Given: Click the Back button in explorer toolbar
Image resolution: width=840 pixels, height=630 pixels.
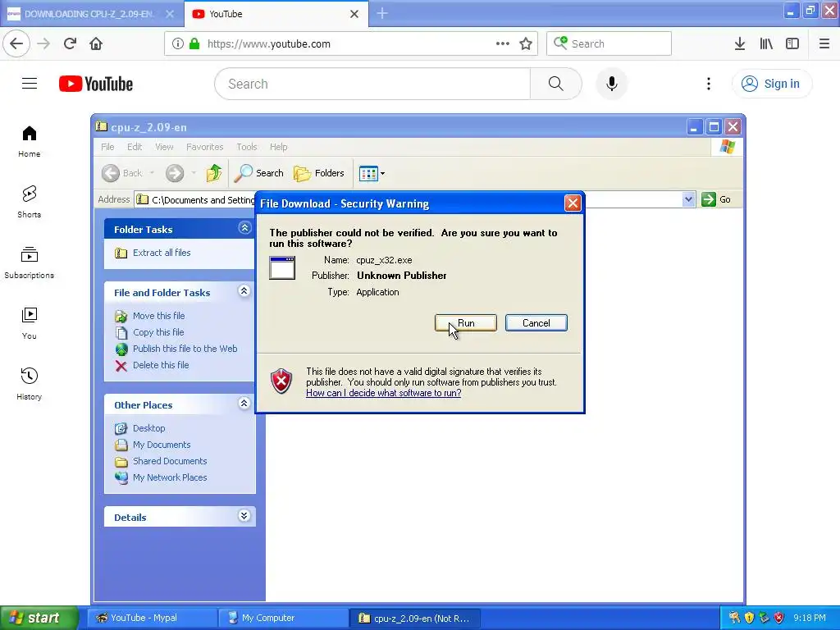Looking at the screenshot, I should (x=122, y=173).
